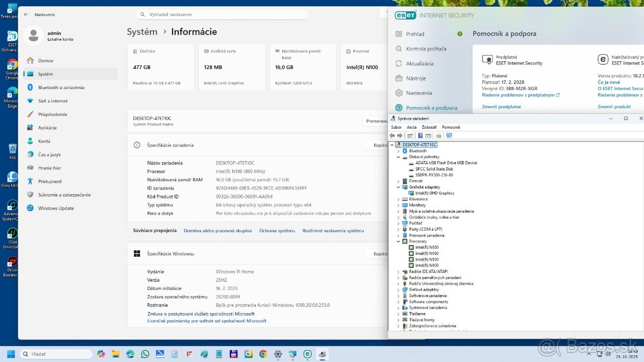Select Prispôsobenie in the Settings sidebar
644x362 pixels.
(x=53, y=114)
